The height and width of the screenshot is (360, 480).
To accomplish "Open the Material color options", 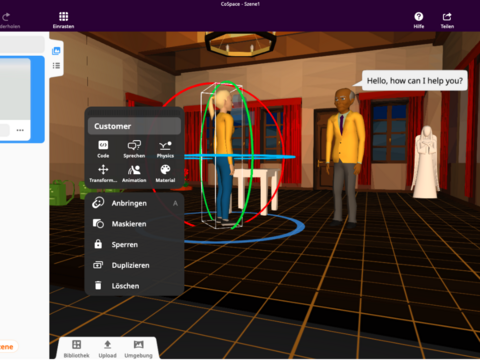I will click(165, 173).
